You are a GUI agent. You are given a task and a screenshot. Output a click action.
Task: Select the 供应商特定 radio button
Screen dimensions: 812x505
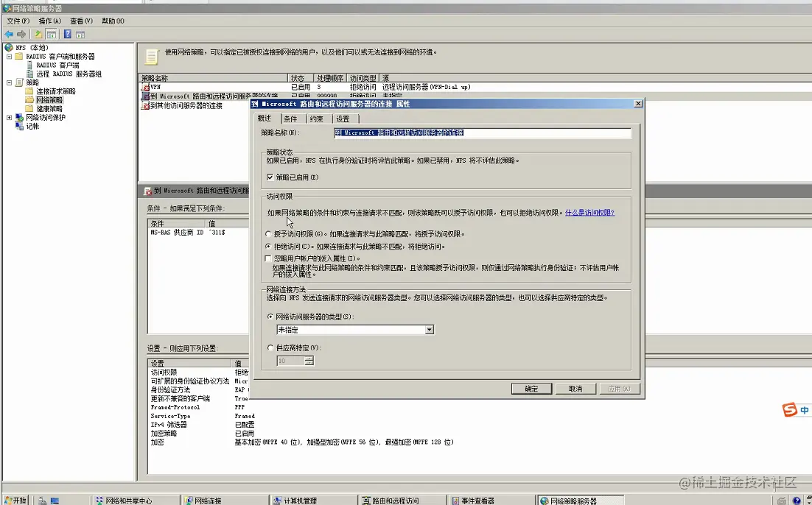(270, 348)
